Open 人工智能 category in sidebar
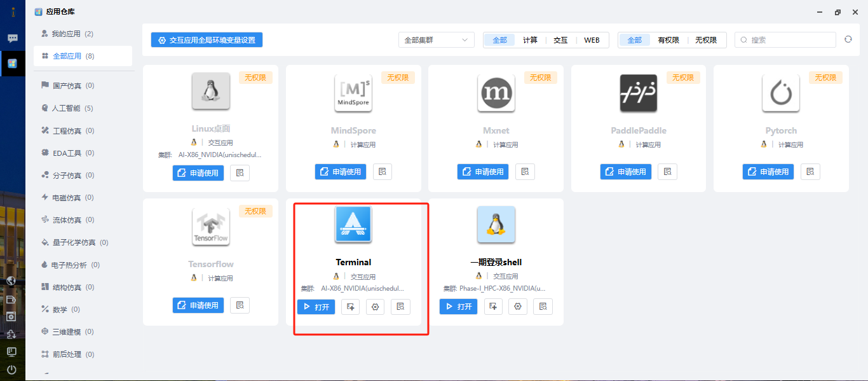The image size is (868, 381). [72, 108]
